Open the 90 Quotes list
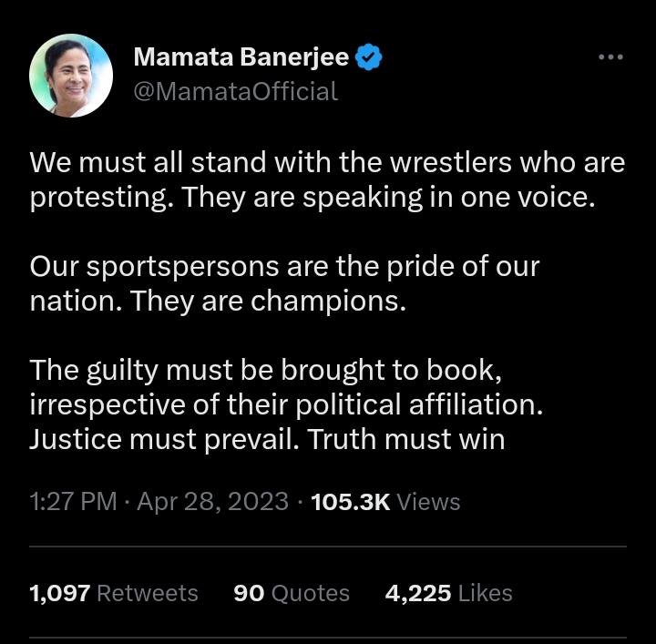This screenshot has width=656, height=644. [292, 593]
